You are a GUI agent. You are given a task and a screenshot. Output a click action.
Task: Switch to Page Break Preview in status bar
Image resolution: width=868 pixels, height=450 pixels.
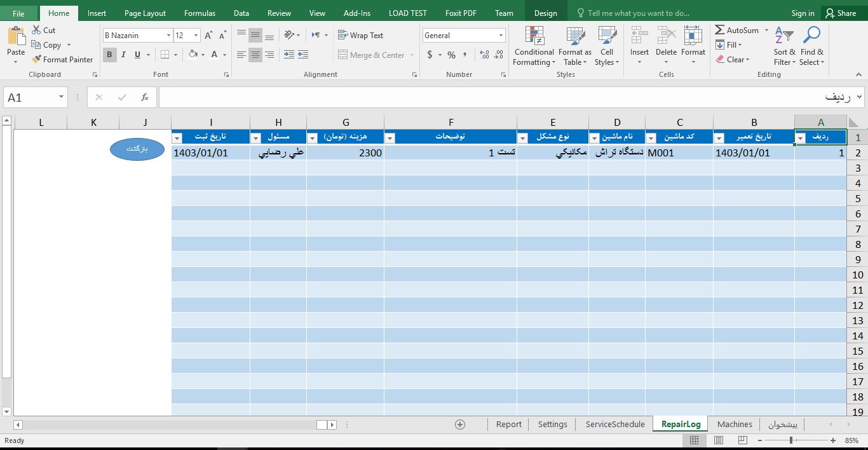(743, 440)
